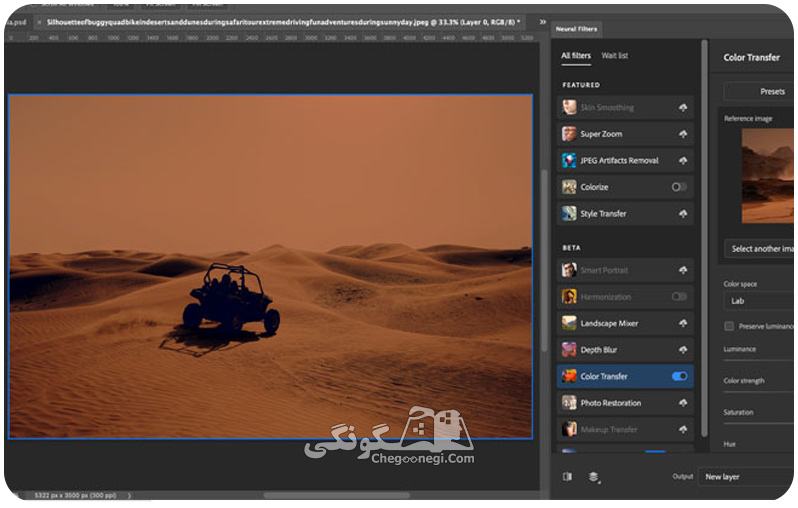The image size is (798, 508).
Task: Select the All filters tab
Action: [x=576, y=55]
